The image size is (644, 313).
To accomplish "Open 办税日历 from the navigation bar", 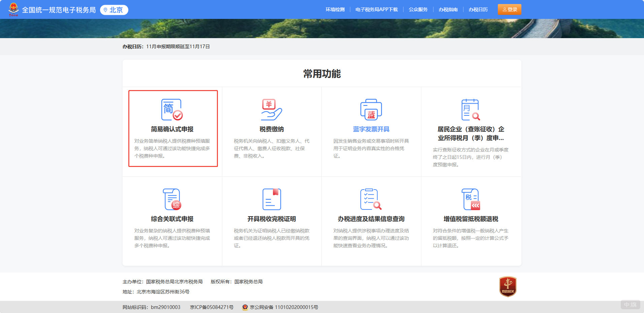I will coord(479,9).
